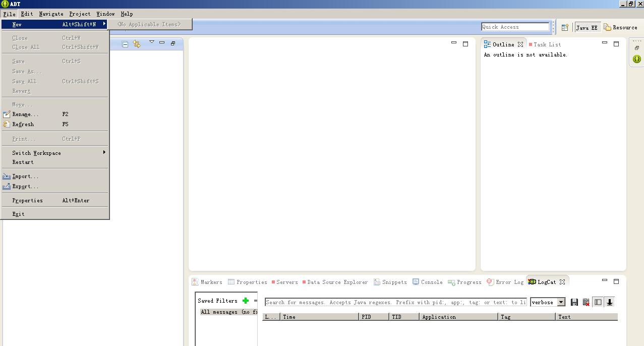Switch to the Properties tab
This screenshot has height=346, width=644.
(248, 282)
